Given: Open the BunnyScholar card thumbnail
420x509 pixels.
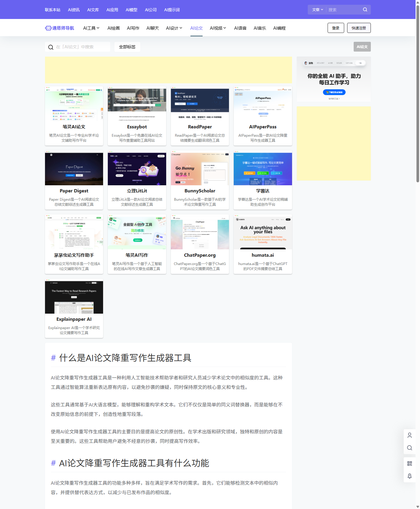Looking at the screenshot, I should 200,168.
